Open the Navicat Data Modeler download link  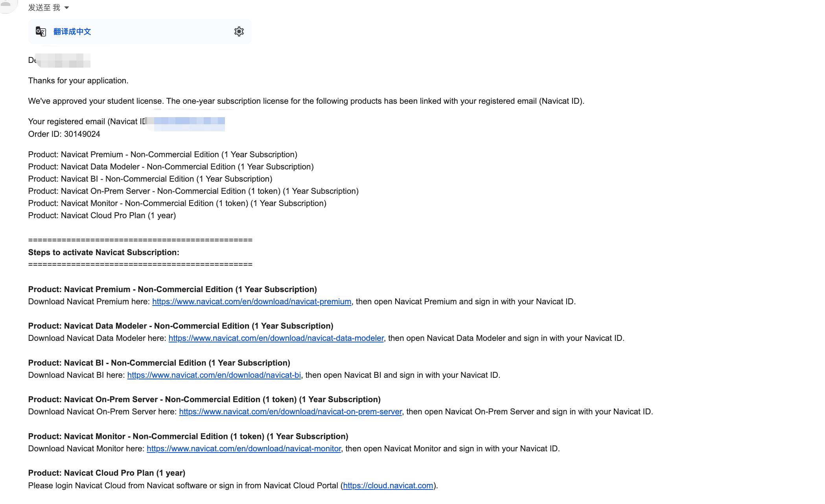pos(276,338)
